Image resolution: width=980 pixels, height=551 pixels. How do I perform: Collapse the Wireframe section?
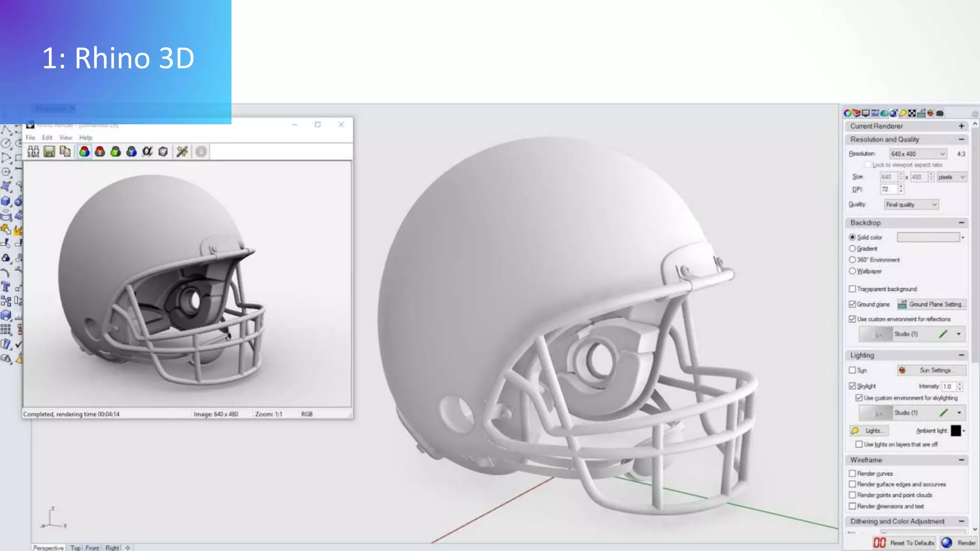click(x=961, y=460)
